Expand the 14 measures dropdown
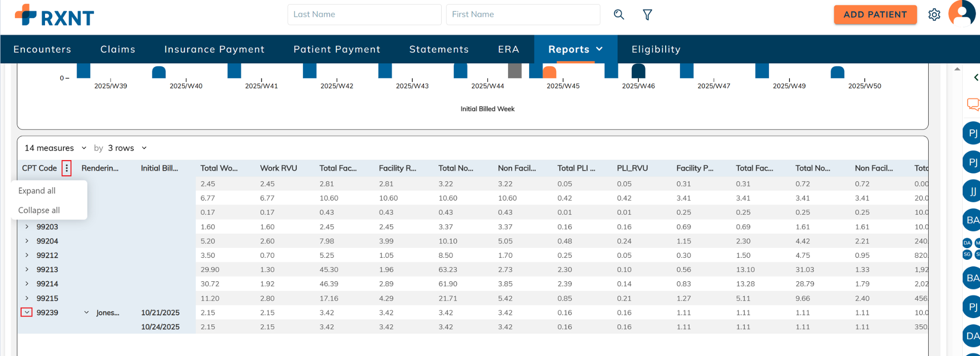 tap(56, 148)
